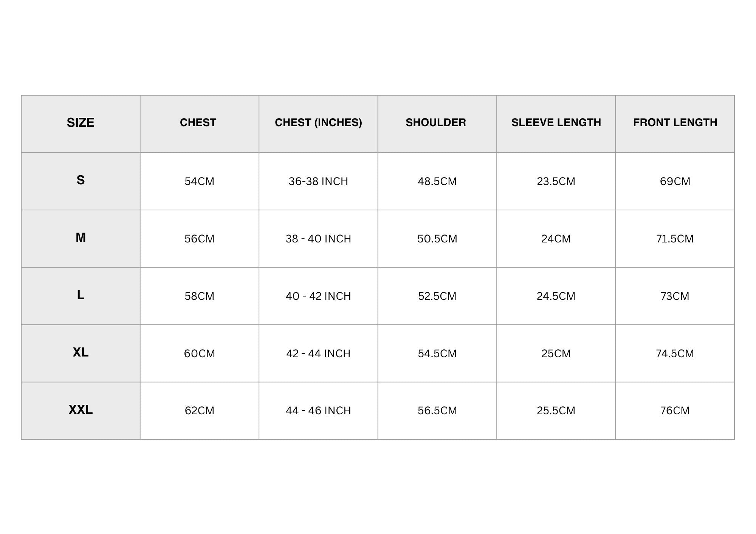Viewport: 756px width, 534px height.
Task: Select the FRONT LENGTH header
Action: click(675, 123)
